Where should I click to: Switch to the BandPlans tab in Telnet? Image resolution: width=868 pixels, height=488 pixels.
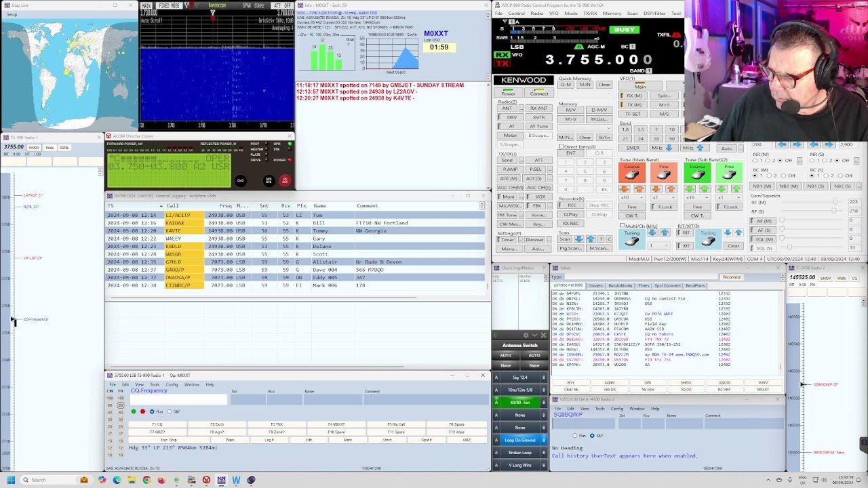[695, 286]
